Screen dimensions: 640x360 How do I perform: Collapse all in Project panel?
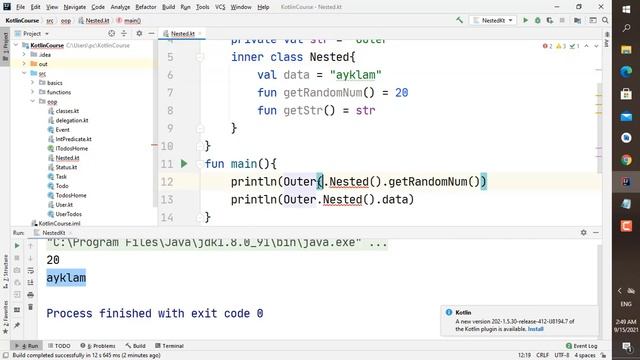click(x=124, y=33)
